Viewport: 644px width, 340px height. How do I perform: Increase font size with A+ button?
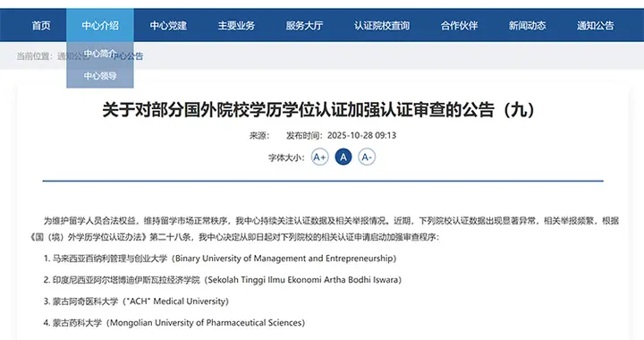pyautogui.click(x=320, y=157)
